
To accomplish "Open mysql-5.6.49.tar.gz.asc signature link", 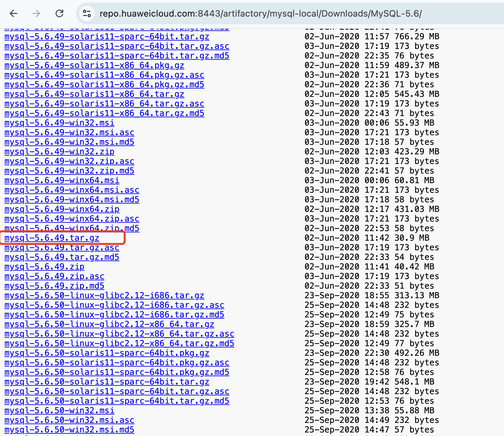I will click(62, 247).
